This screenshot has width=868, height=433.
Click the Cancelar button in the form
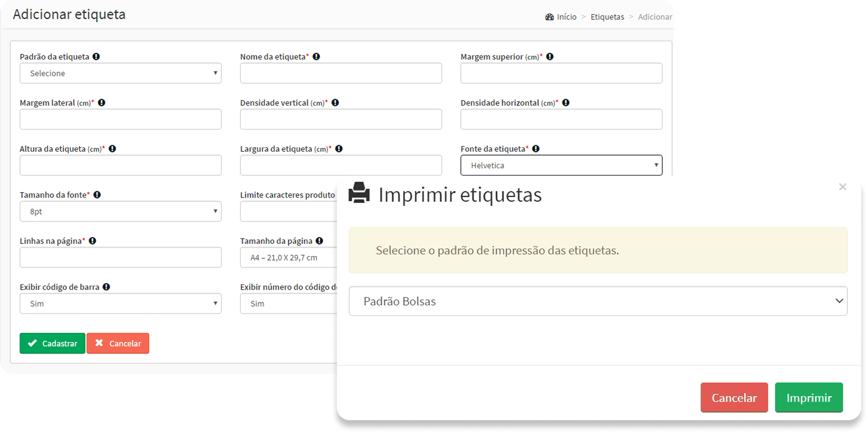(118, 344)
